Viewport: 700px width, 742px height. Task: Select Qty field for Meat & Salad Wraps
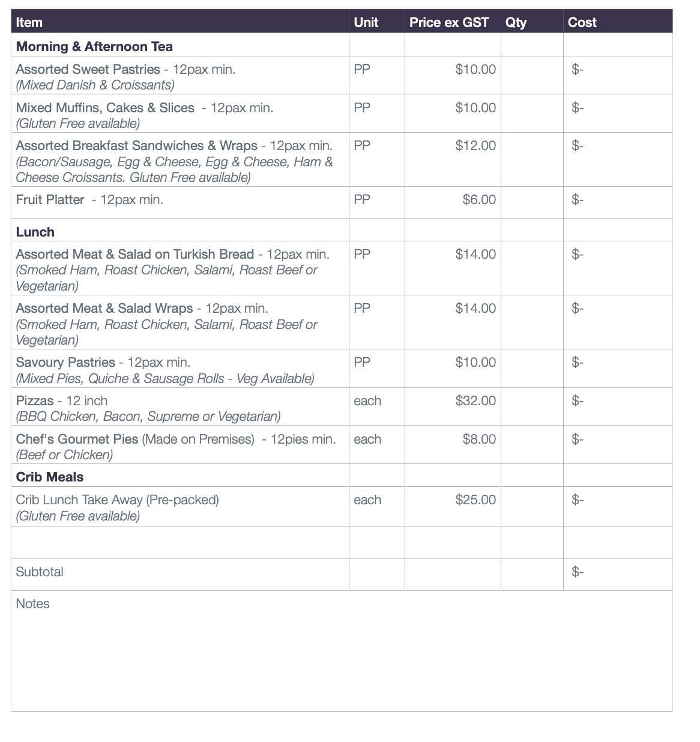531,322
